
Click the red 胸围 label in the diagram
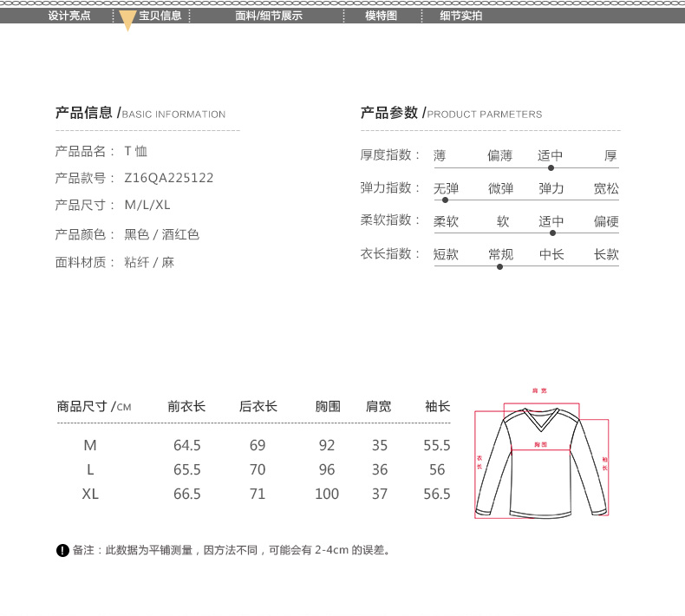pyautogui.click(x=540, y=443)
